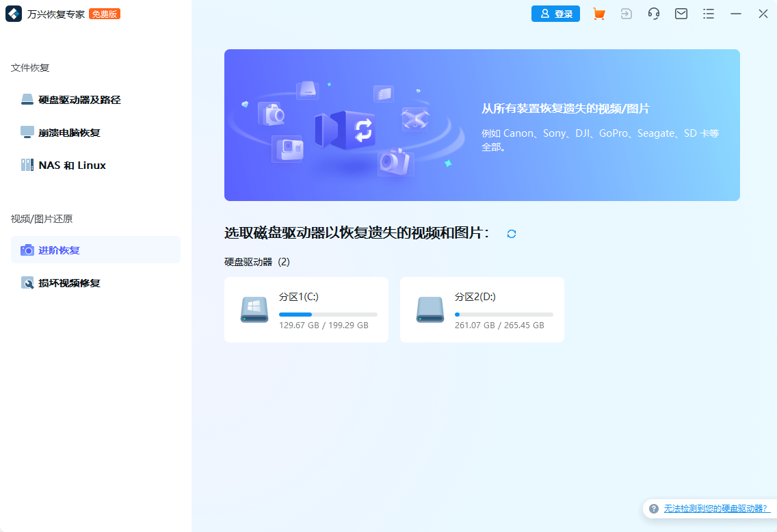Click the 视频/图片还原 section label

point(42,219)
